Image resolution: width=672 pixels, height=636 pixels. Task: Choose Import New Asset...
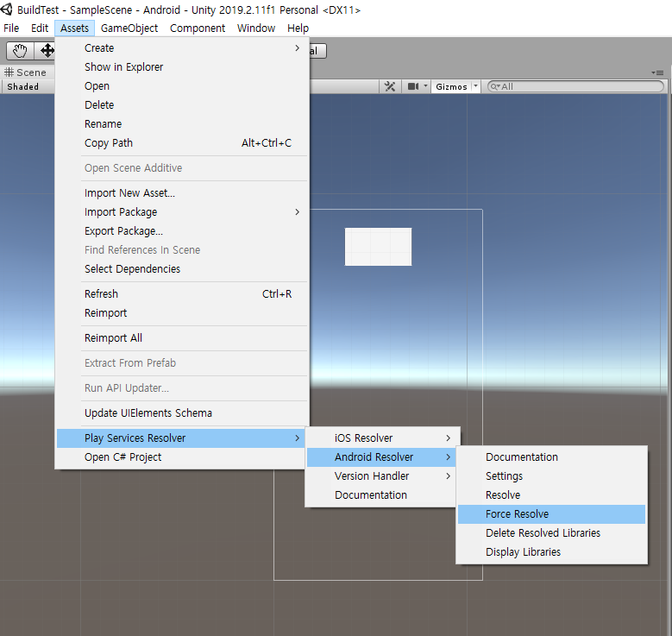pos(182,193)
